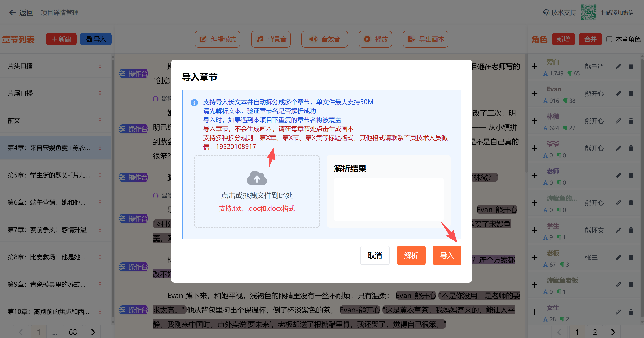
Task: Open three-dot menu for 第5章 chapter
Action: click(x=100, y=175)
